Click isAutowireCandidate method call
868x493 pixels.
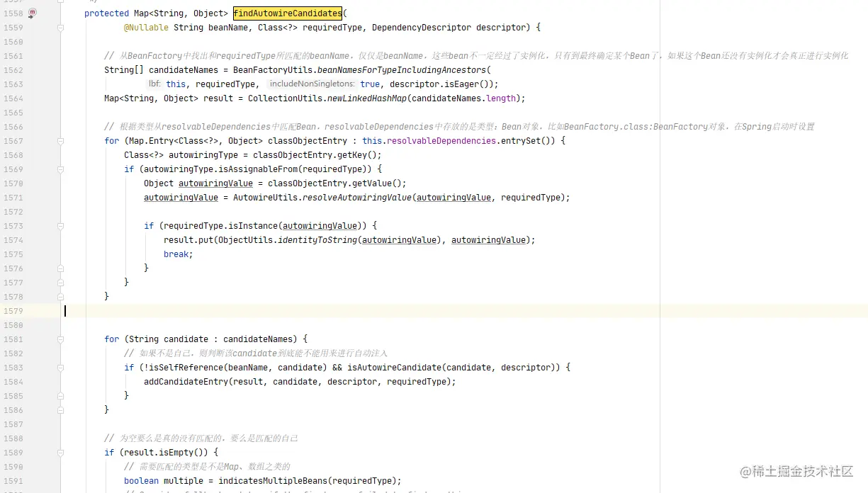click(x=394, y=368)
